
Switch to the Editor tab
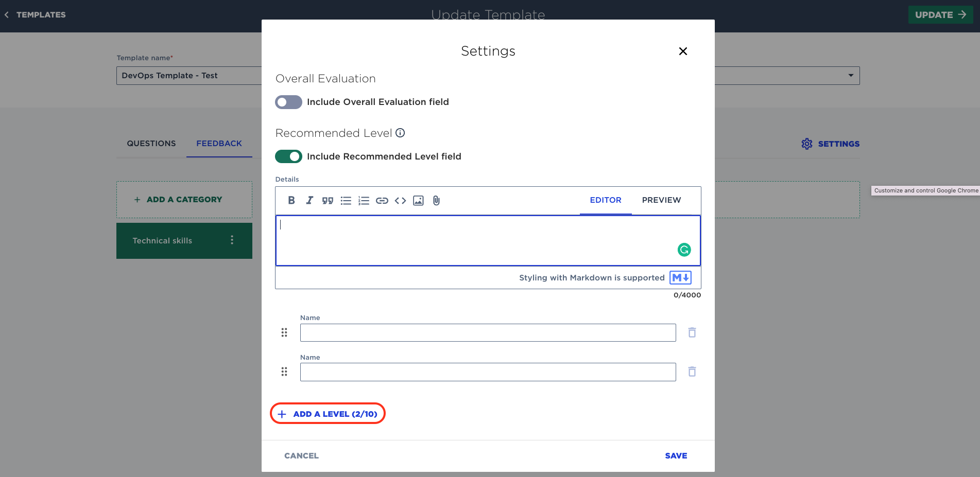pyautogui.click(x=606, y=200)
